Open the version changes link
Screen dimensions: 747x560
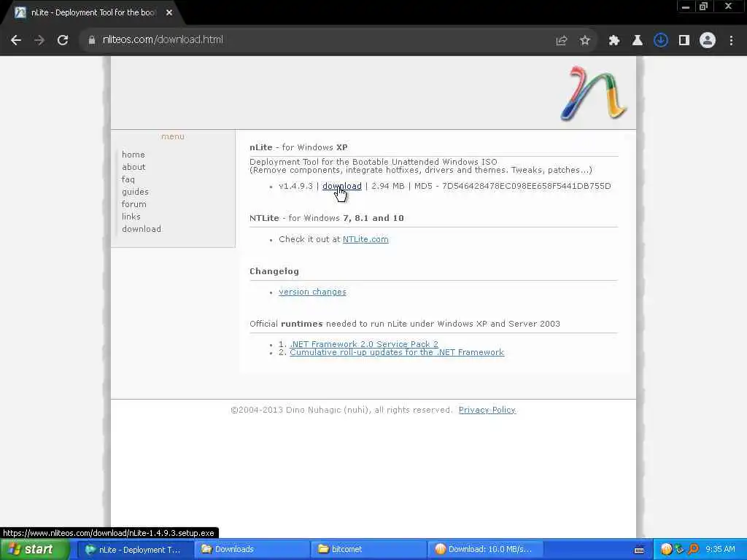(312, 292)
